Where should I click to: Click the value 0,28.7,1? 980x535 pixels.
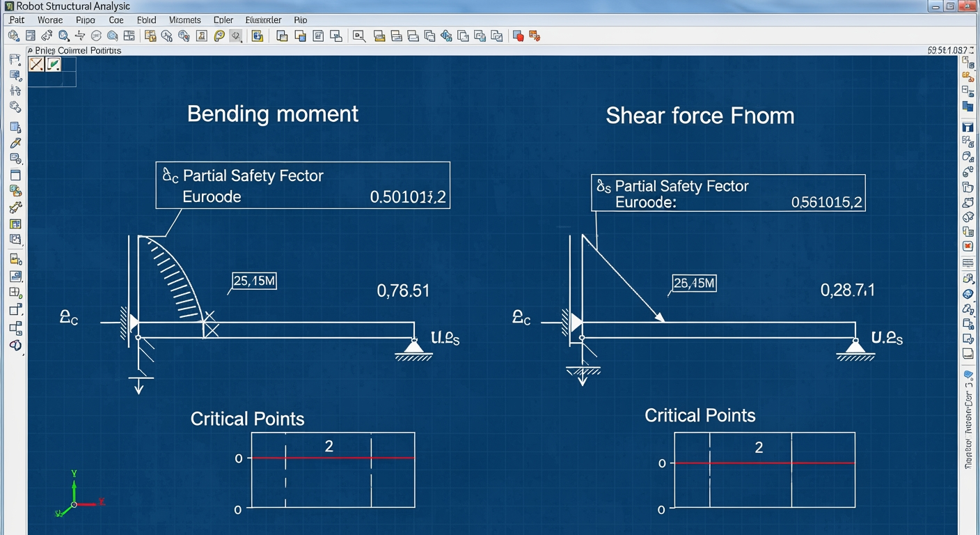coord(847,290)
